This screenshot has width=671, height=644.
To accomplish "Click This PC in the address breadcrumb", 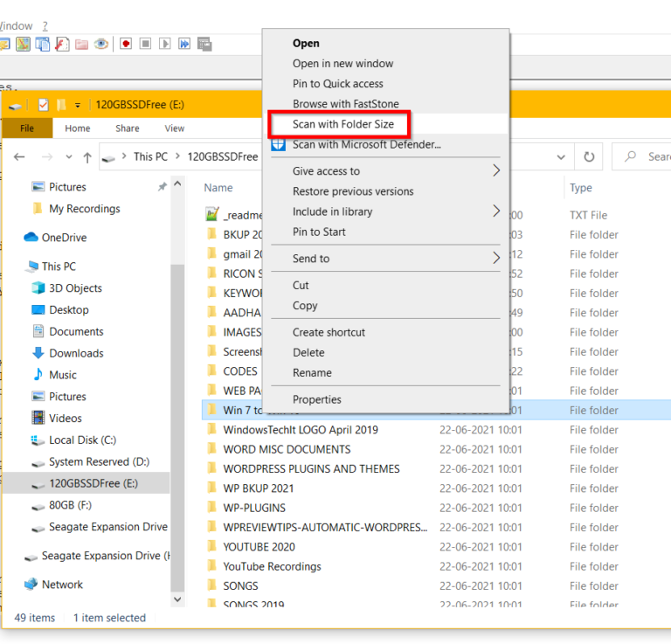I will [x=149, y=157].
